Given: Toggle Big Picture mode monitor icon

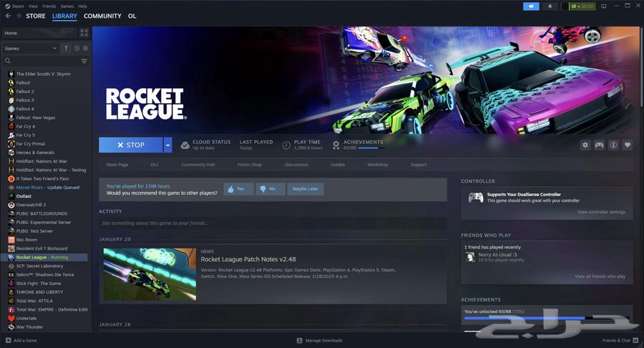Looking at the screenshot, I should pyautogui.click(x=604, y=6).
